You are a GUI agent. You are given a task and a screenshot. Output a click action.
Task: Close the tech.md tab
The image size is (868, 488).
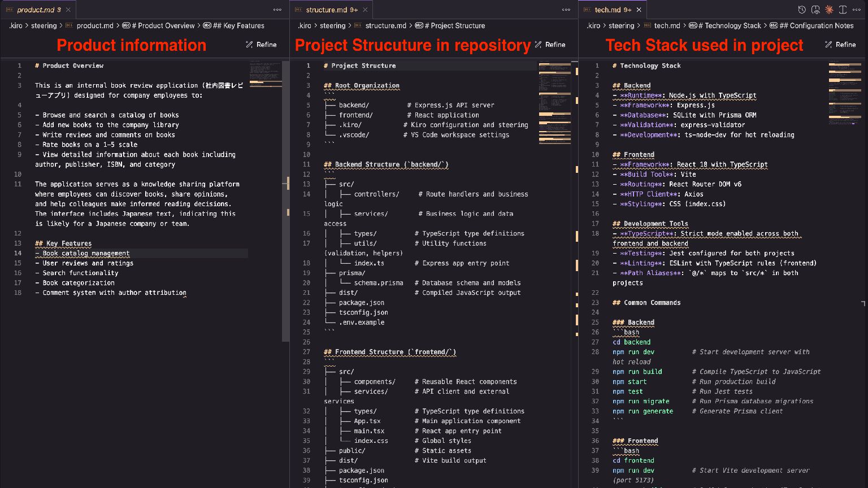pos(639,10)
